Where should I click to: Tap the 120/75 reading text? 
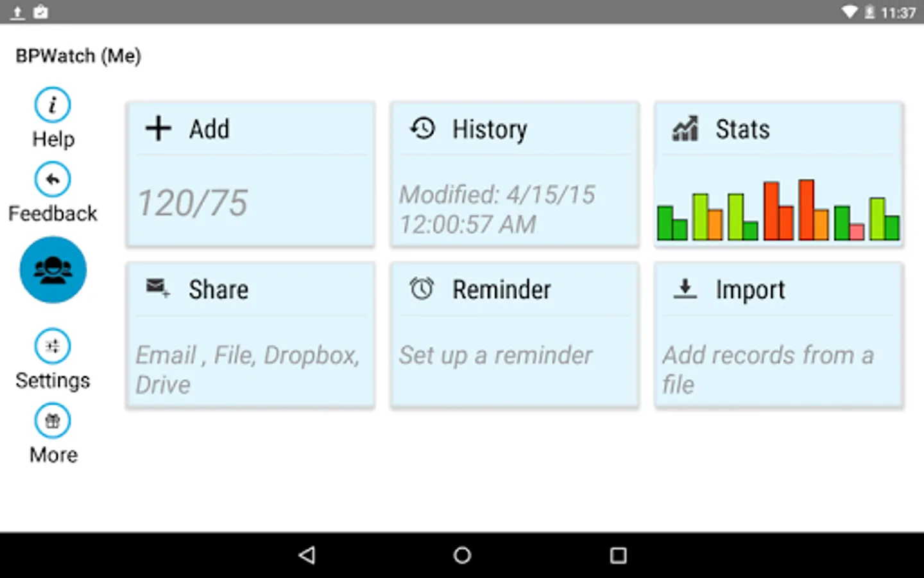pos(193,204)
